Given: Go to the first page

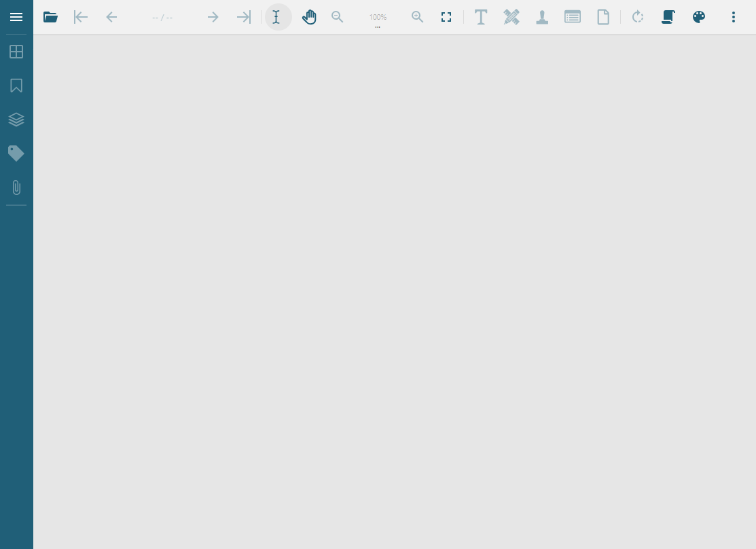Looking at the screenshot, I should point(81,17).
